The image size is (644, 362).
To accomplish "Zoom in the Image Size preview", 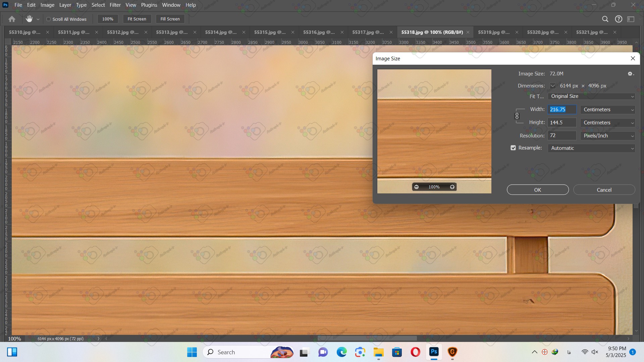I will [452, 187].
